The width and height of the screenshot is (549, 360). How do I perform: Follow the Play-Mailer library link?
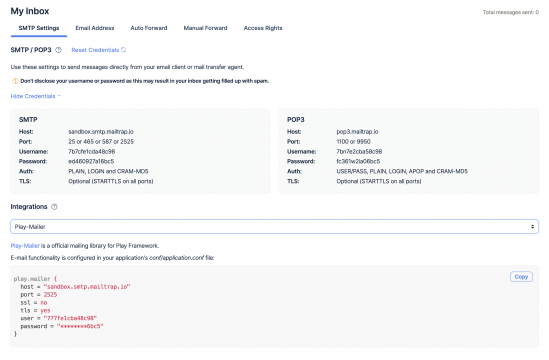point(25,246)
